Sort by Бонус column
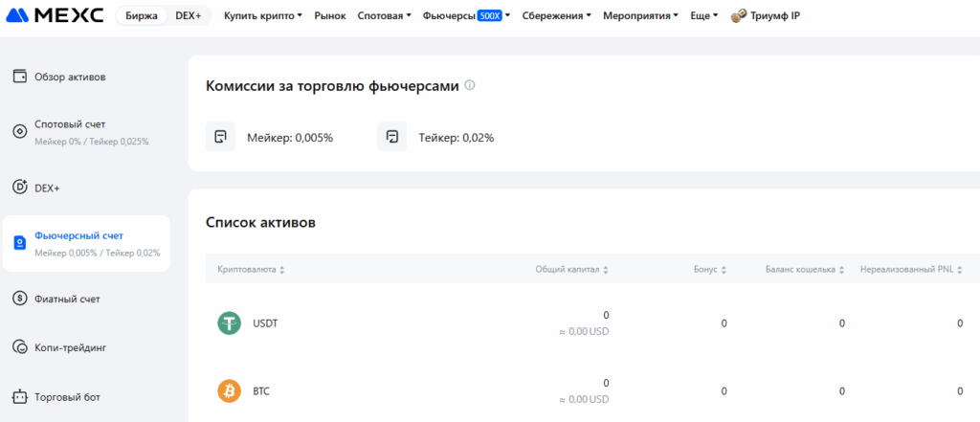This screenshot has height=422, width=980. click(x=710, y=270)
